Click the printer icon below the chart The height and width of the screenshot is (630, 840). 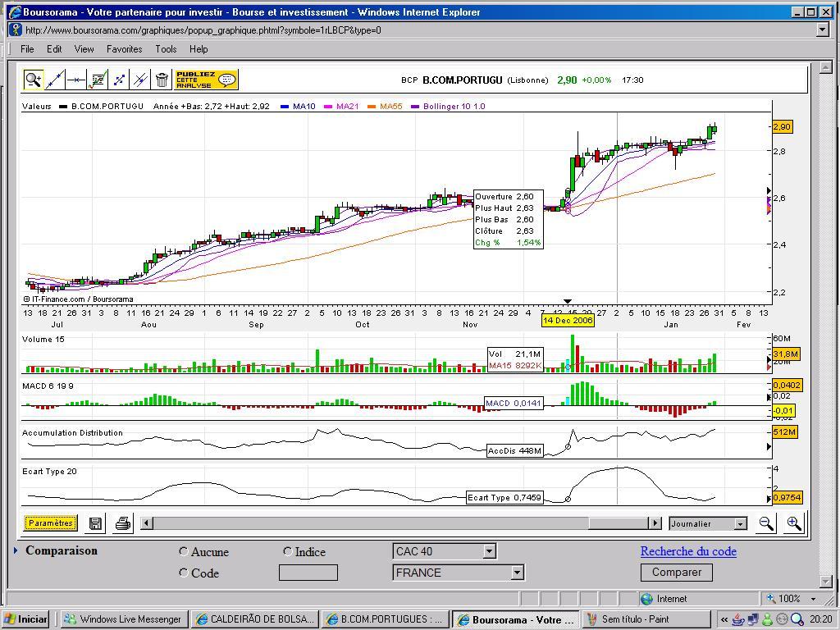[x=123, y=523]
